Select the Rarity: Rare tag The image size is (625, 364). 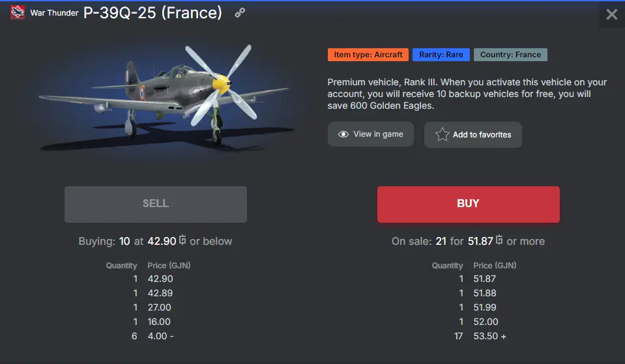pos(441,55)
